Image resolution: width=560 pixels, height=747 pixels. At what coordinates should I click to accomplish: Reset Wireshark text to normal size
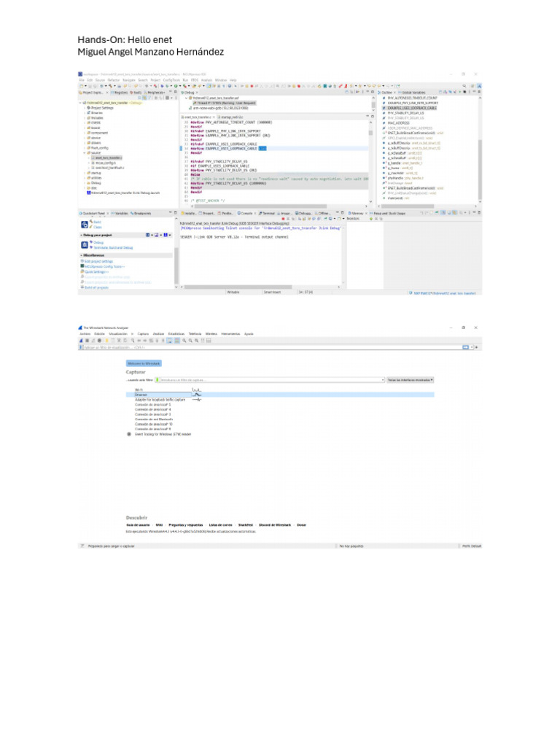tap(197, 341)
